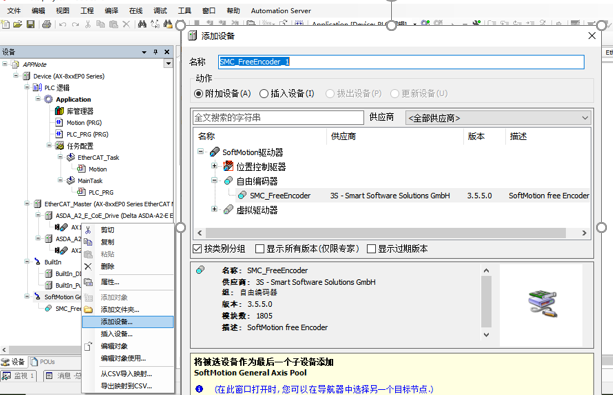Choose 导出映射到CSV... in context menu
This screenshot has width=613, height=395.
coord(128,386)
